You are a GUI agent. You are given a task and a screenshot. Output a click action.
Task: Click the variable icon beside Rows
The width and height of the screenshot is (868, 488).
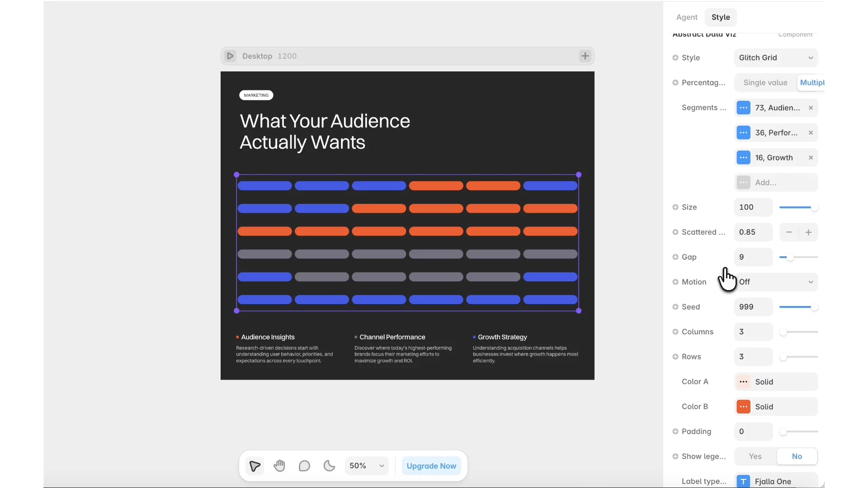coord(675,357)
